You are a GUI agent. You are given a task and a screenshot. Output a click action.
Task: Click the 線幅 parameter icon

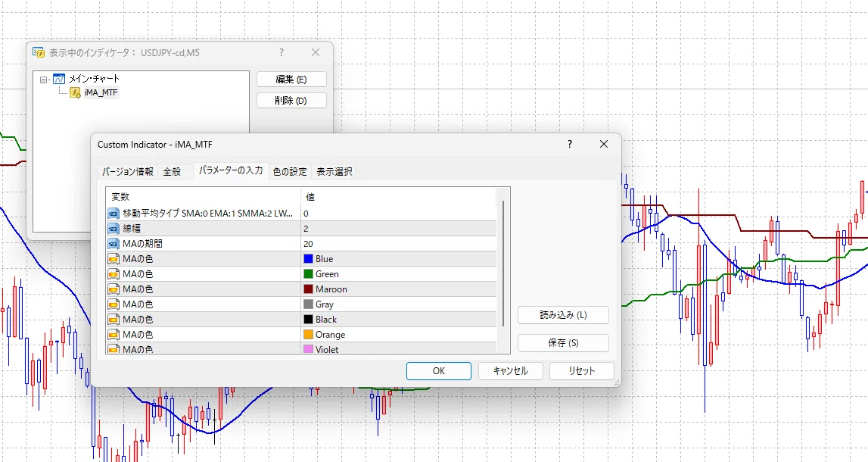(x=113, y=228)
